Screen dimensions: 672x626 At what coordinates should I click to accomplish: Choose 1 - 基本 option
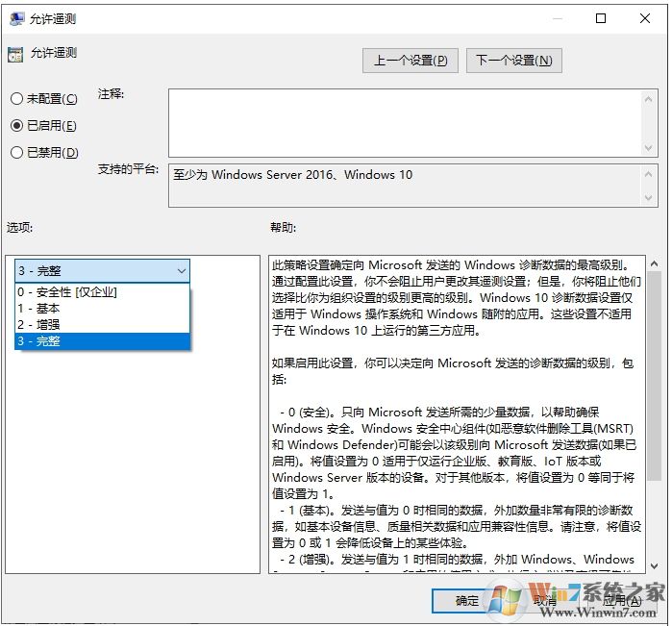103,309
